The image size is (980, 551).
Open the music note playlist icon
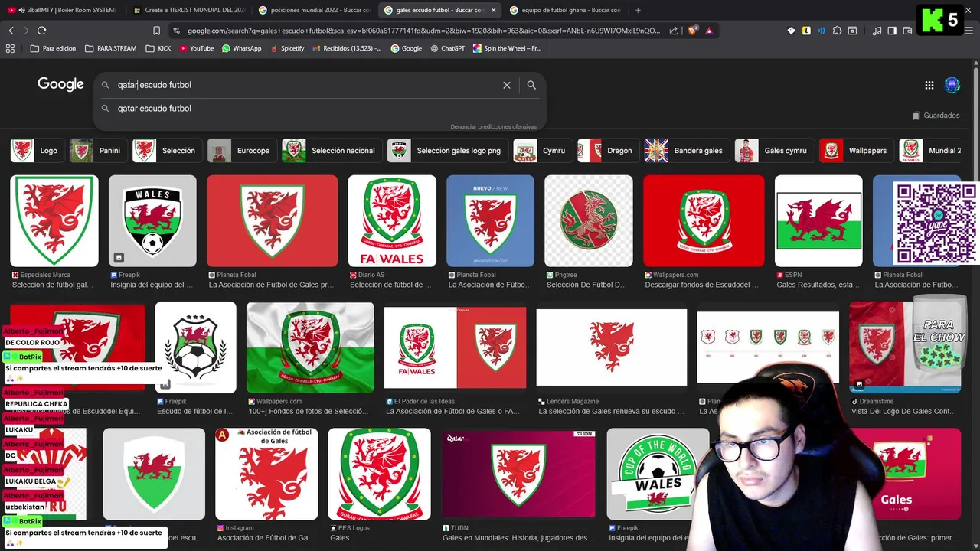point(877,31)
